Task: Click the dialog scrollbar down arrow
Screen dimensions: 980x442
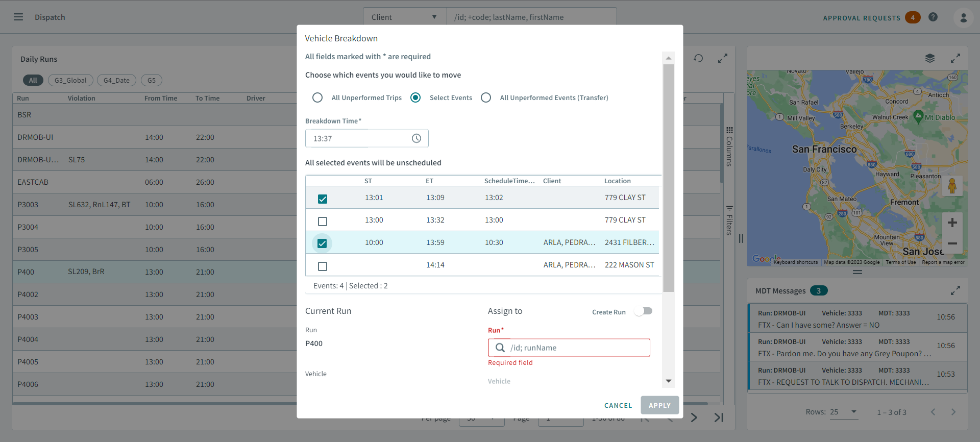Action: pos(669,381)
